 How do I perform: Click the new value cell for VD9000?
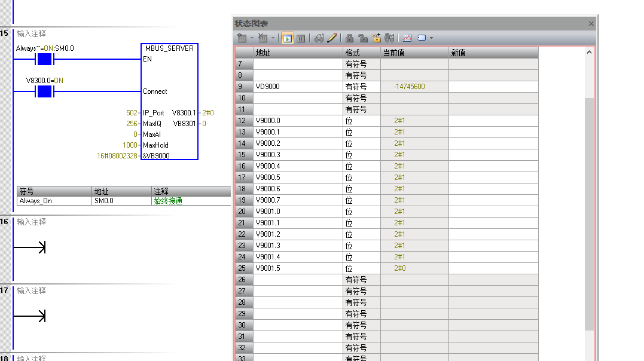click(493, 87)
